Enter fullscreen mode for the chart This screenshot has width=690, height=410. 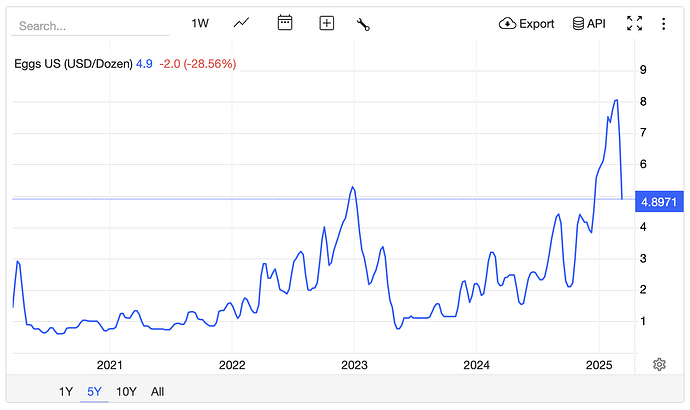[634, 23]
